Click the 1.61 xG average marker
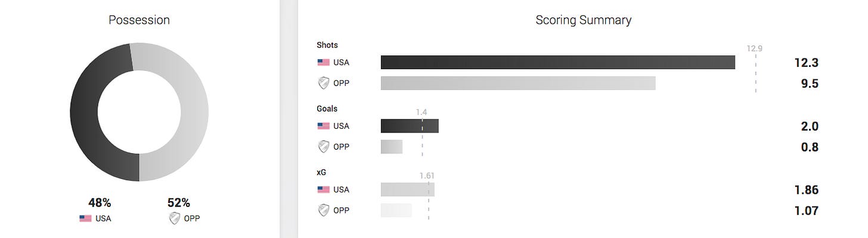 coord(427,176)
